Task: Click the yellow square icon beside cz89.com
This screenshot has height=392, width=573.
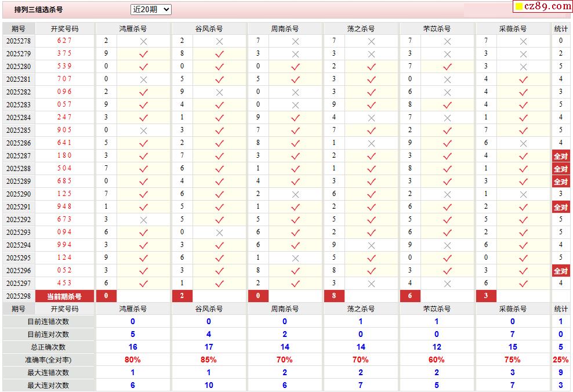Action: 518,6
